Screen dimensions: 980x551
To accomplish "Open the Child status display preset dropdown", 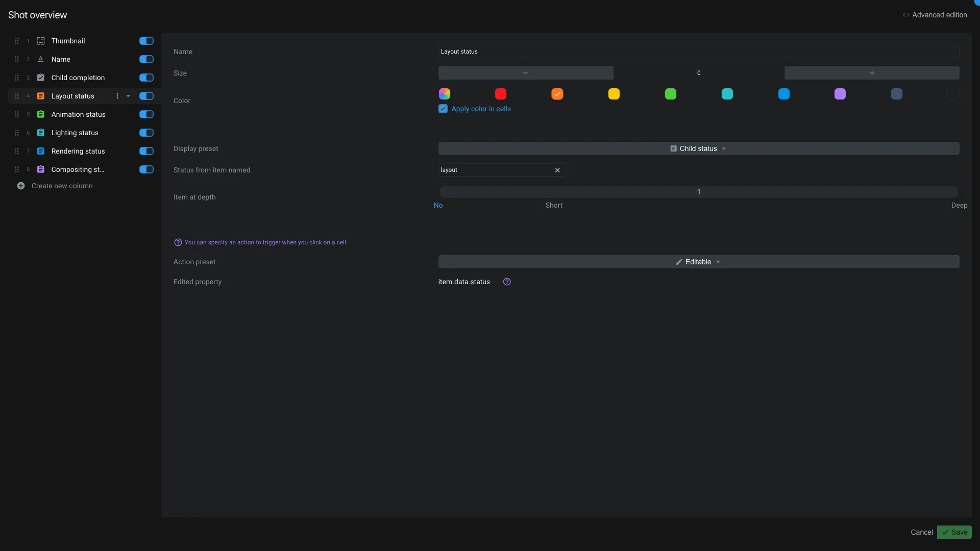I will 698,148.
